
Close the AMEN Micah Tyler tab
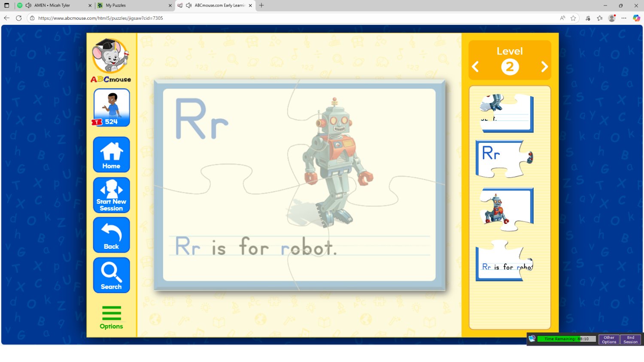[x=90, y=6]
